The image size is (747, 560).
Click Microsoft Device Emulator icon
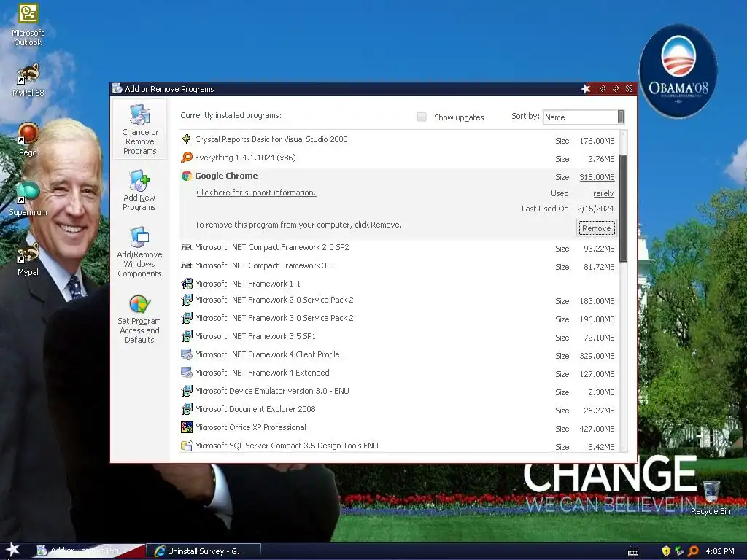186,391
